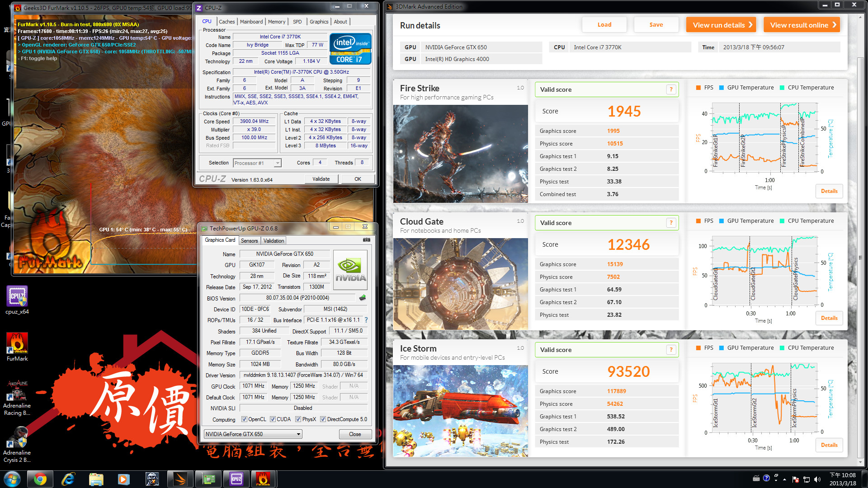Open Cloud Gate chart Details
The image size is (868, 488).
click(829, 318)
